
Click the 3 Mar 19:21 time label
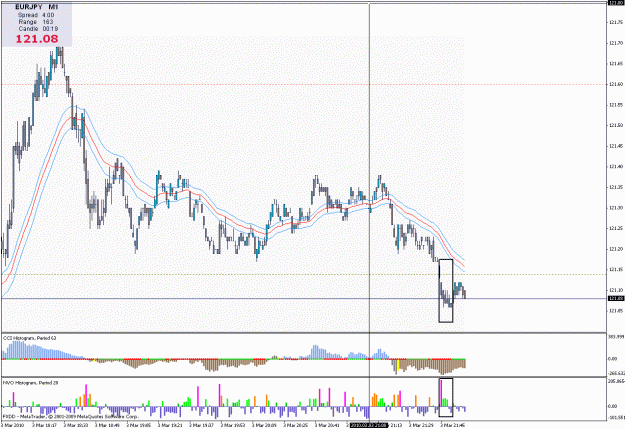[x=170, y=425]
